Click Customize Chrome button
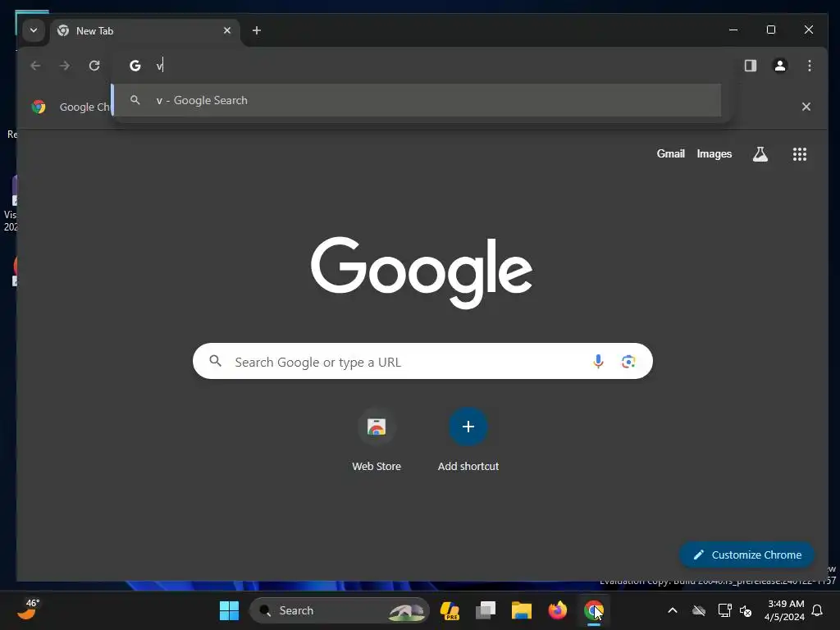This screenshot has width=840, height=630. 746,555
